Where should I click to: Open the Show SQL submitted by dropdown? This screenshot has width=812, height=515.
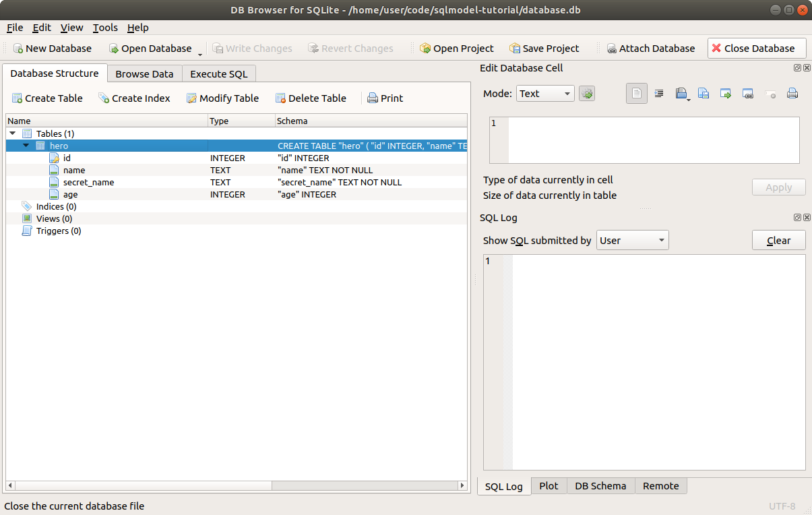(632, 241)
